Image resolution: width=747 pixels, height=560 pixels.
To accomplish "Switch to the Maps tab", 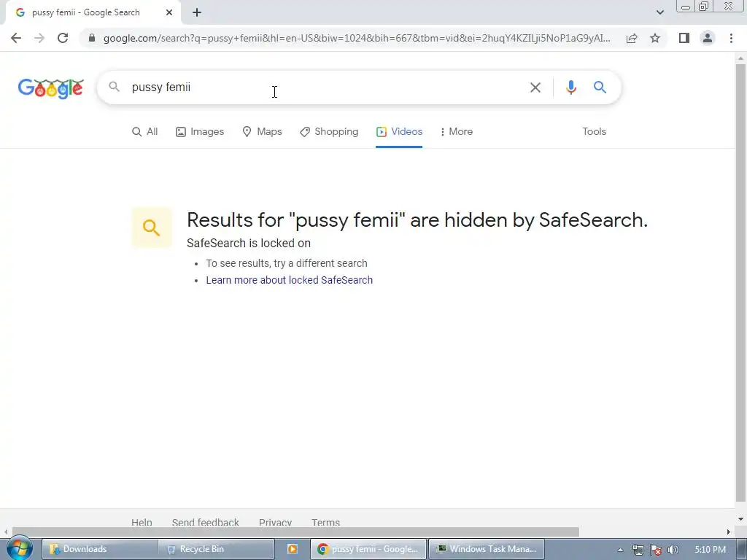I will coord(262,131).
